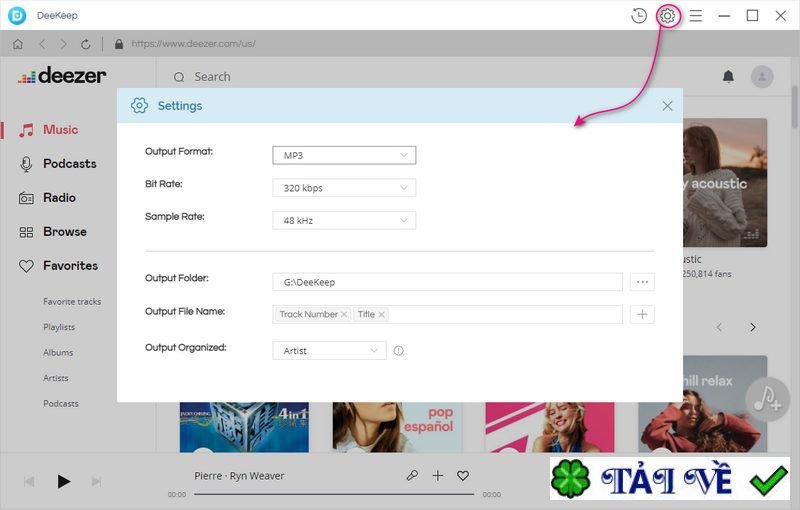Viewport: 800px width, 510px height.
Task: Open Playlists link in sidebar
Action: [59, 327]
